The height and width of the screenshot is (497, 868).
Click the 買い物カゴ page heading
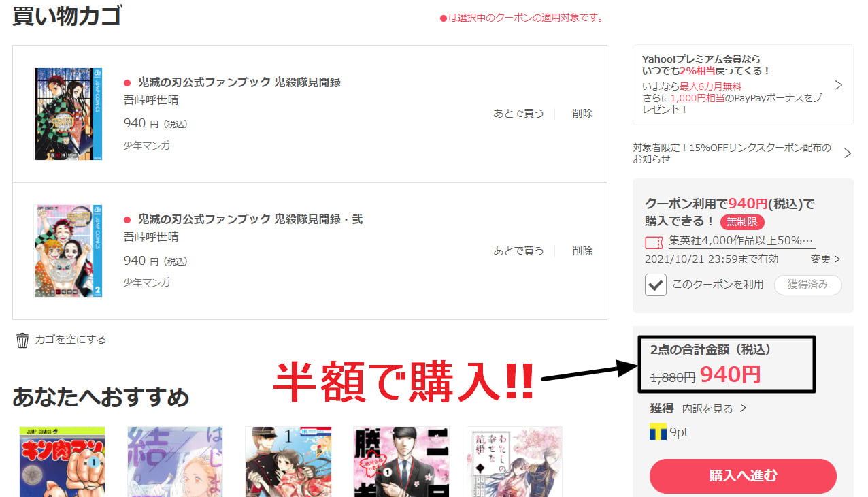click(67, 15)
